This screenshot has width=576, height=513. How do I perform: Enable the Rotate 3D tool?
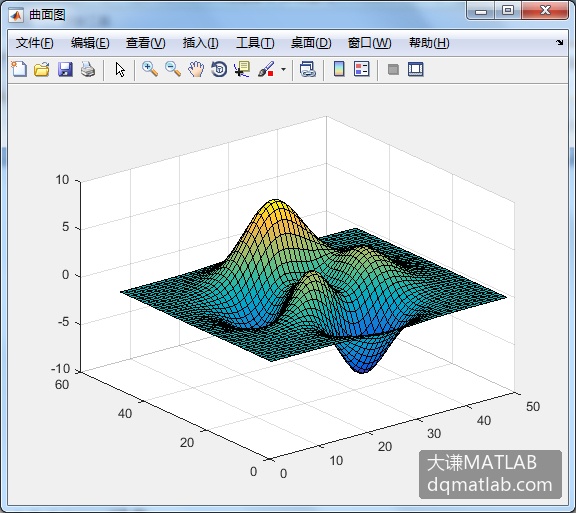point(219,69)
